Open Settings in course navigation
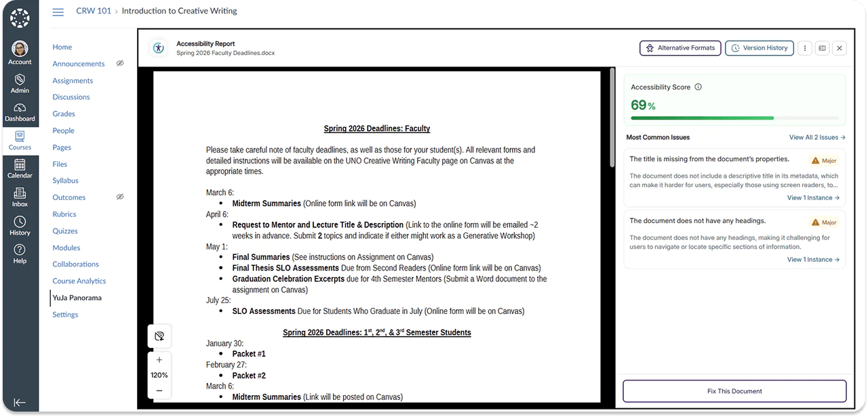Image resolution: width=868 pixels, height=417 pixels. click(x=65, y=315)
